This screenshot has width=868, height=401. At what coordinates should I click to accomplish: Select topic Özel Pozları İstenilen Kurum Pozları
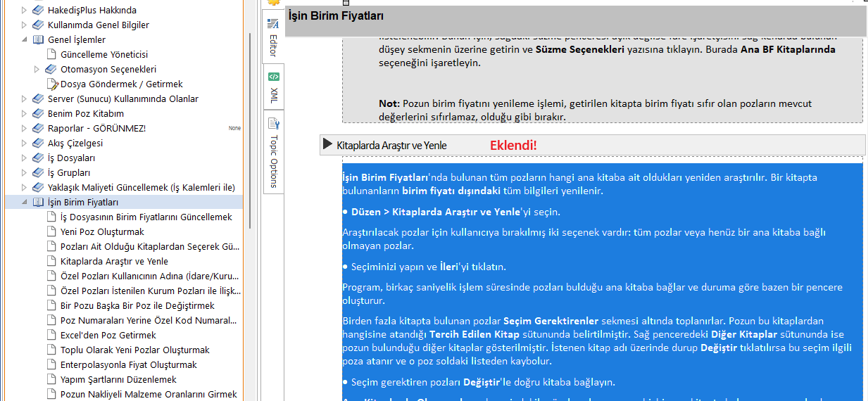150,291
